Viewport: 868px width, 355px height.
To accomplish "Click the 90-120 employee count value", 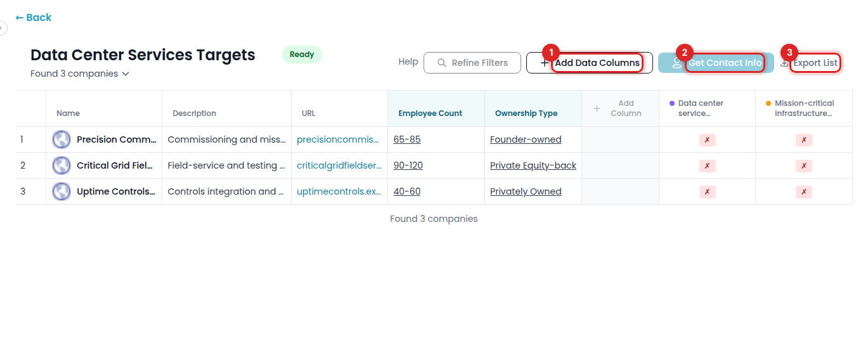I will 408,165.
